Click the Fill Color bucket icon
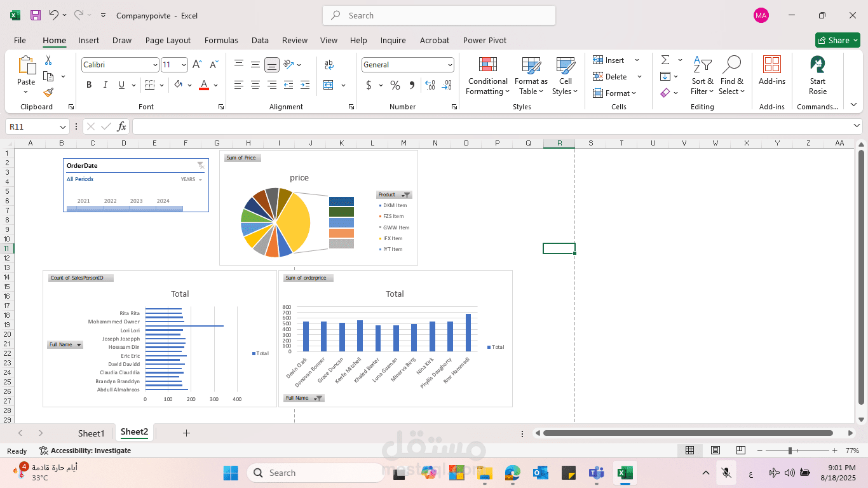This screenshot has width=868, height=488. [x=179, y=85]
